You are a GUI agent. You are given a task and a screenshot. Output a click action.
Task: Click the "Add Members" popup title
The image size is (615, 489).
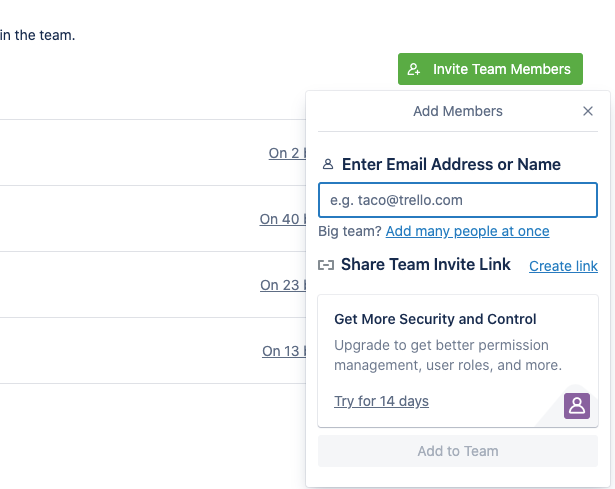458,111
